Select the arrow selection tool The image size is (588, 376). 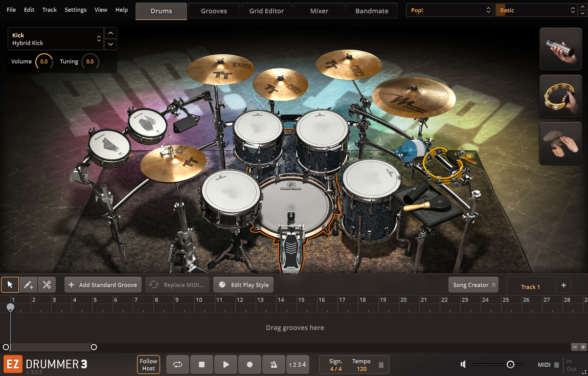10,284
